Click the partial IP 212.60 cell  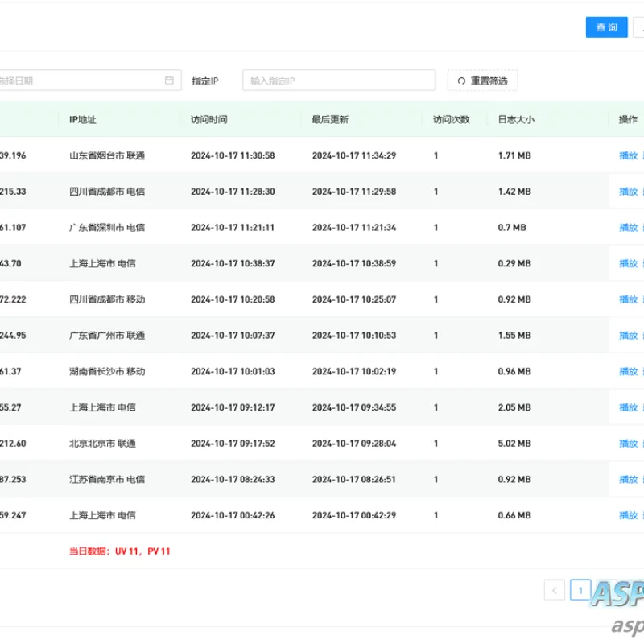pyautogui.click(x=13, y=444)
